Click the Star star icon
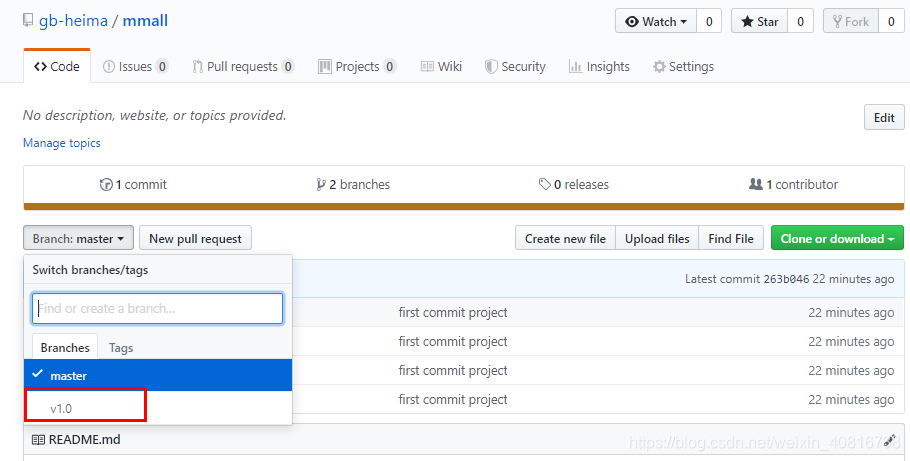 coord(748,22)
